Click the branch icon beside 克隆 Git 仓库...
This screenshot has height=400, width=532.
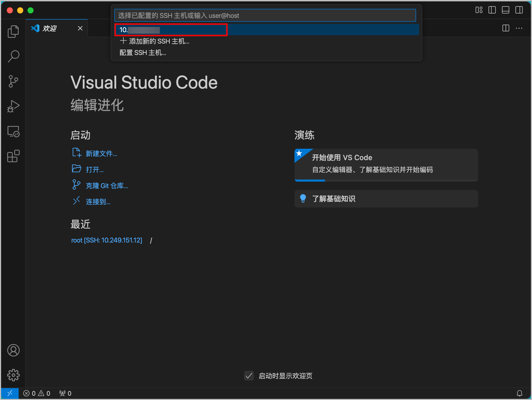pyautogui.click(x=76, y=185)
